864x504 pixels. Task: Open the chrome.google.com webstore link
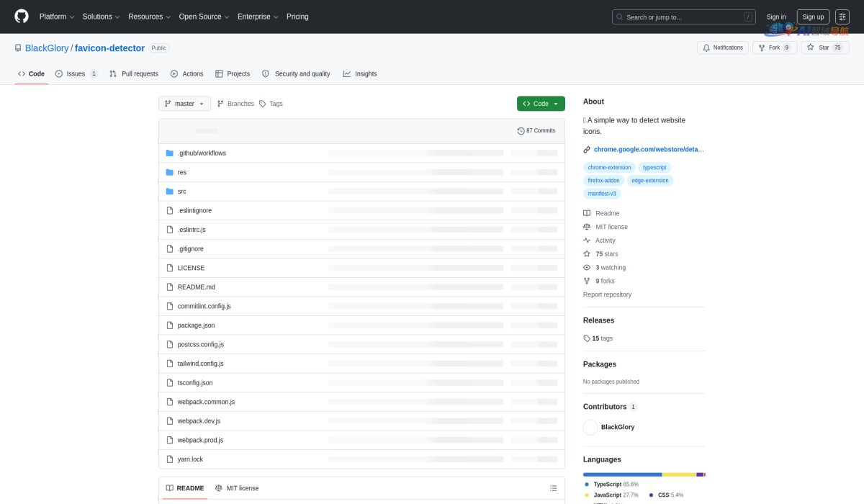click(x=648, y=150)
